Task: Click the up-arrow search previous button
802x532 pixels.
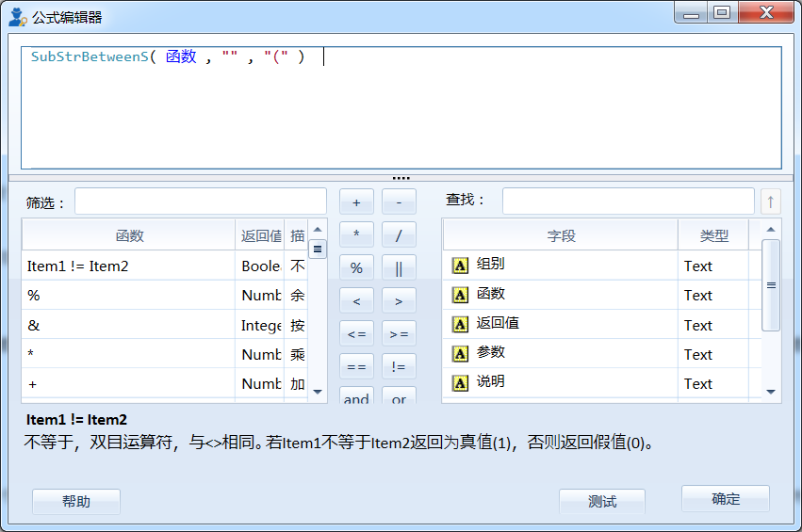Action: (770, 202)
